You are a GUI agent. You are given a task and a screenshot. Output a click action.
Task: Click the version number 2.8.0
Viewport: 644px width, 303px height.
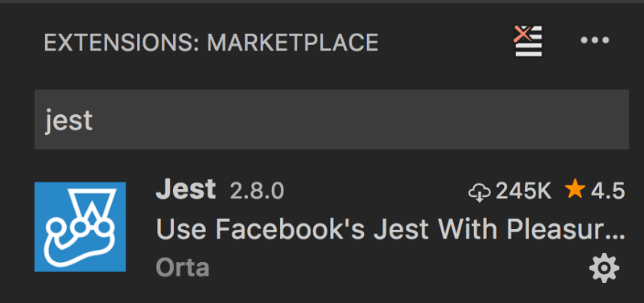(257, 191)
